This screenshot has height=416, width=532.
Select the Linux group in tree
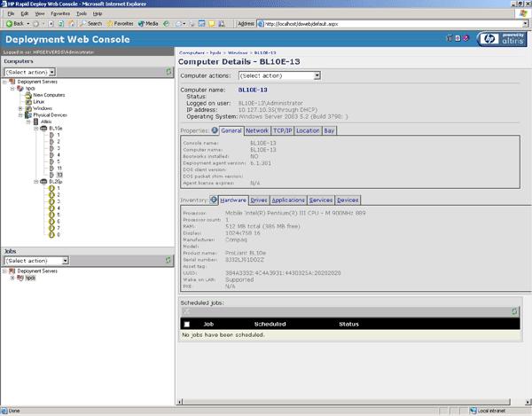pyautogui.click(x=38, y=101)
